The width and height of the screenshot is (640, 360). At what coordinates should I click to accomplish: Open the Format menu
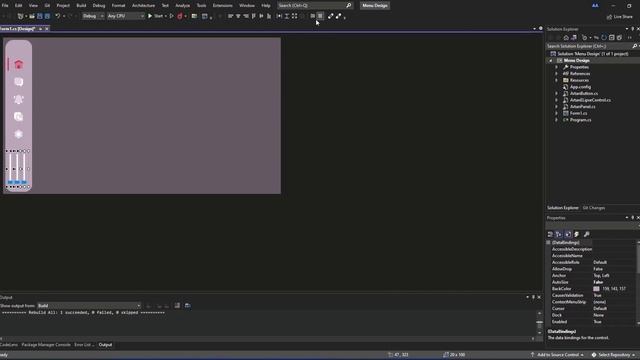click(x=118, y=6)
